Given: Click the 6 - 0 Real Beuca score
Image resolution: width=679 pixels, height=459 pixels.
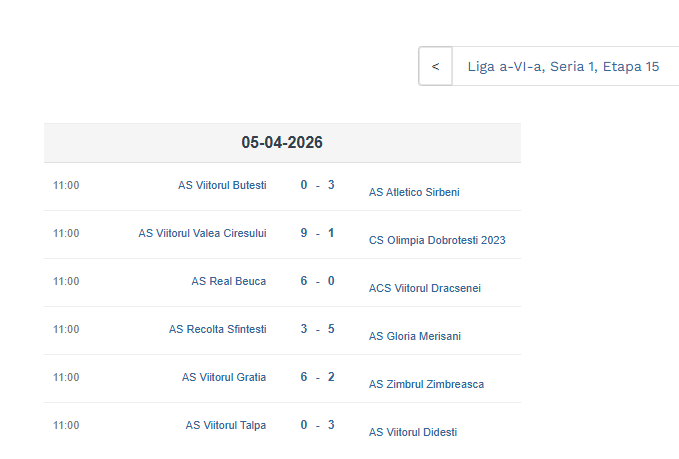Looking at the screenshot, I should [x=317, y=281].
